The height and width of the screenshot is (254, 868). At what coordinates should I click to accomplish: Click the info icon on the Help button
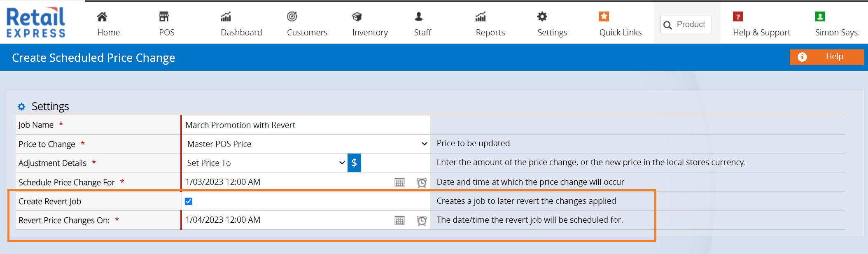tap(802, 57)
